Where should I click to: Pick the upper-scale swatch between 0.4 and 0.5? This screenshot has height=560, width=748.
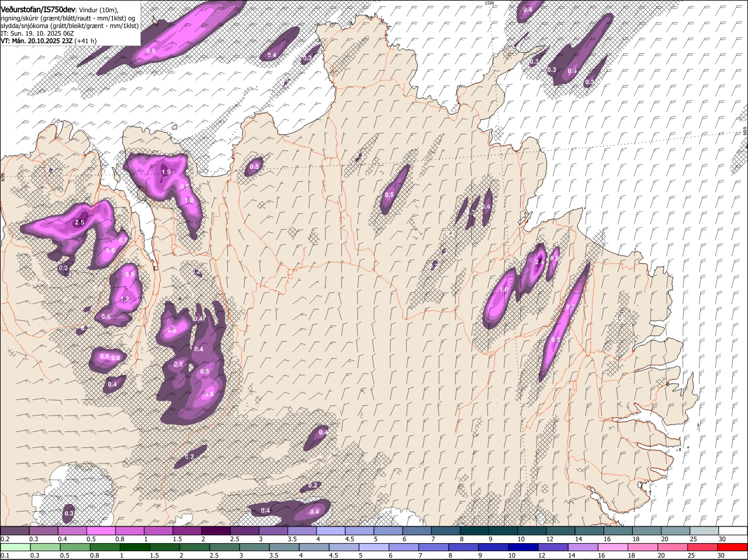(x=72, y=530)
